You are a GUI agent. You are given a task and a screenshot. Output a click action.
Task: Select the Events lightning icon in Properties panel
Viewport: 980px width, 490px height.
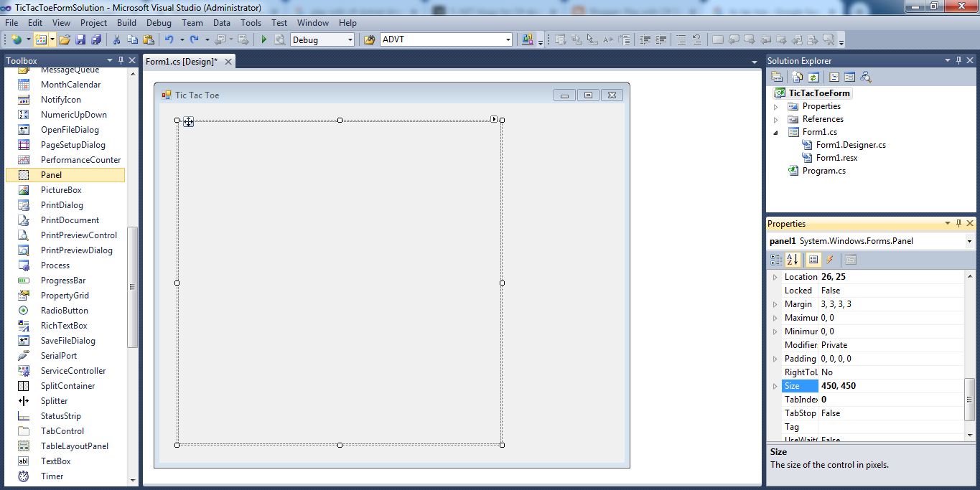[x=831, y=260]
